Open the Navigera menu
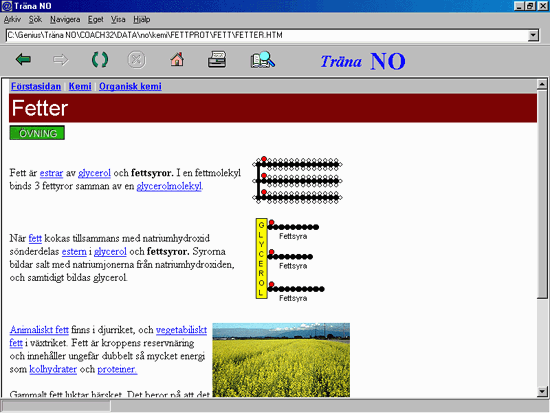This screenshot has height=413, width=550. point(65,20)
